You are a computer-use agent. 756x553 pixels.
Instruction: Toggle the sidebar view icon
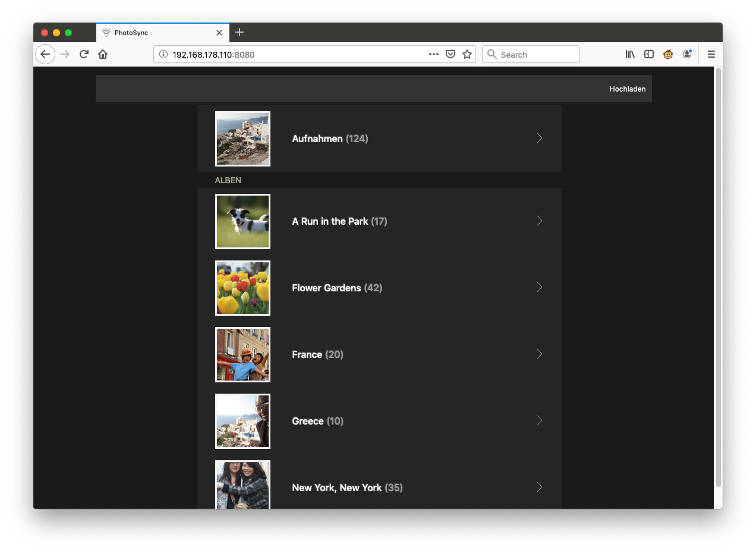649,54
